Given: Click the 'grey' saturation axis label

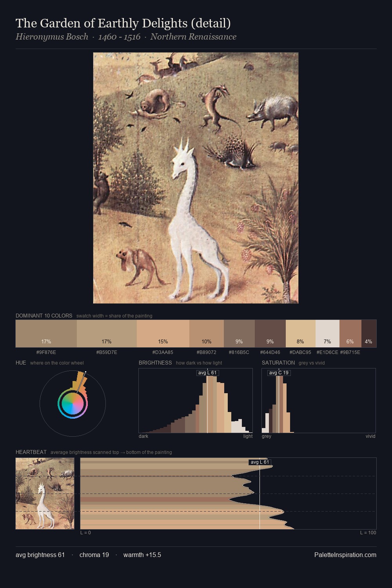Looking at the screenshot, I should pyautogui.click(x=267, y=436).
